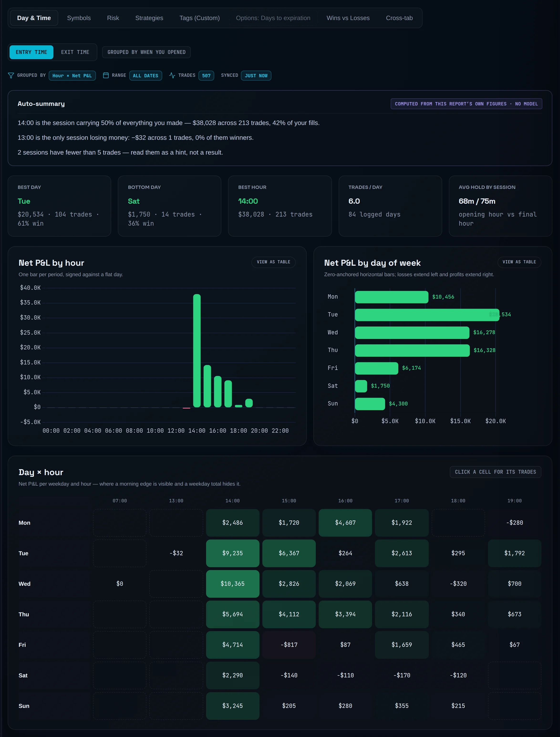The image size is (560, 737).
Task: Open the Tags (Custom) tab
Action: [x=199, y=18]
